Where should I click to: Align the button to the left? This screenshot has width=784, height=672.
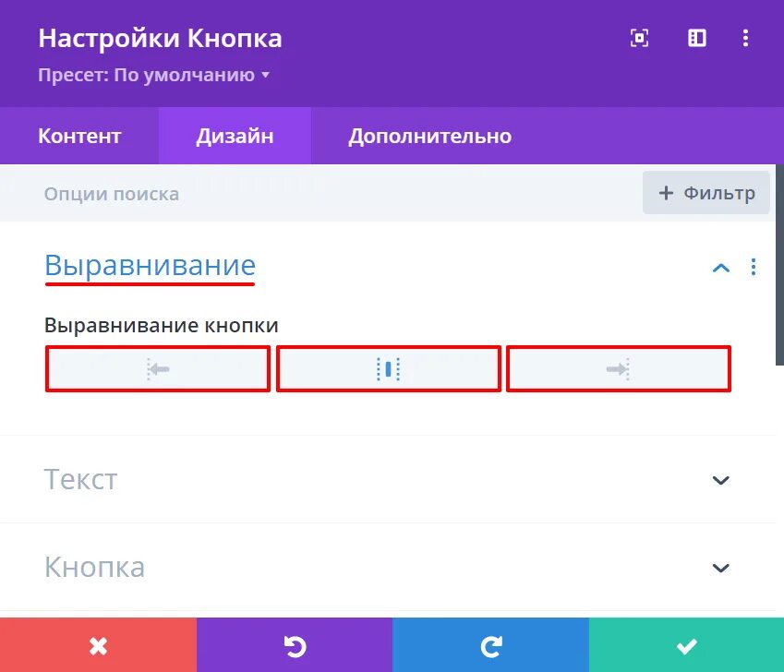click(x=158, y=368)
